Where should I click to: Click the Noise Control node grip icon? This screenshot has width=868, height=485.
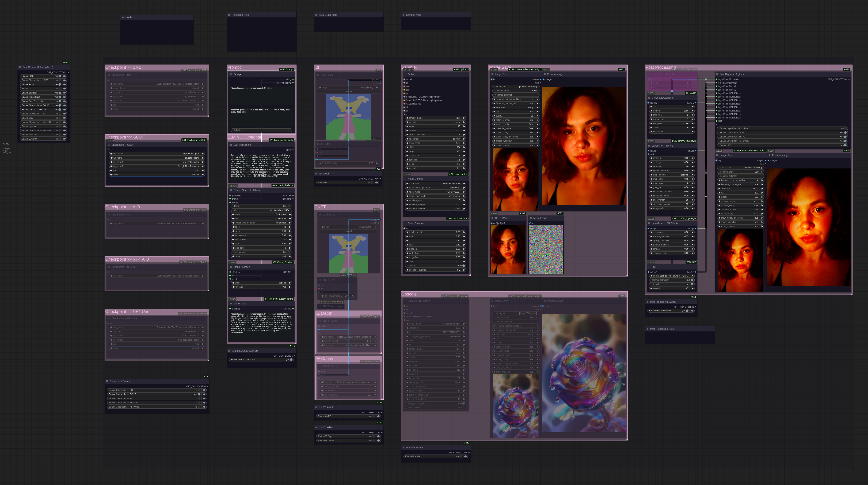click(405, 179)
